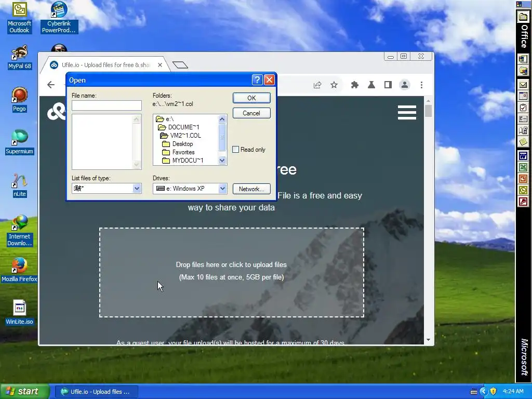Viewport: 532px width, 399px height.
Task: Launch nLite from the desktop
Action: pos(19,185)
